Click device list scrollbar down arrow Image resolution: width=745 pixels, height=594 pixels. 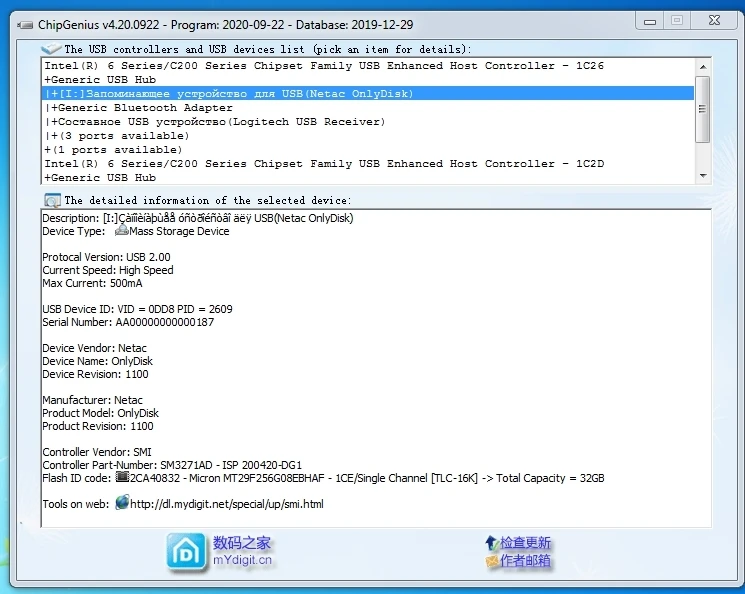point(703,176)
